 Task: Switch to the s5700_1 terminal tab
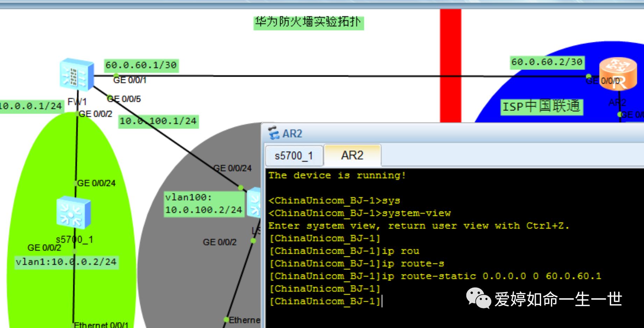point(294,156)
